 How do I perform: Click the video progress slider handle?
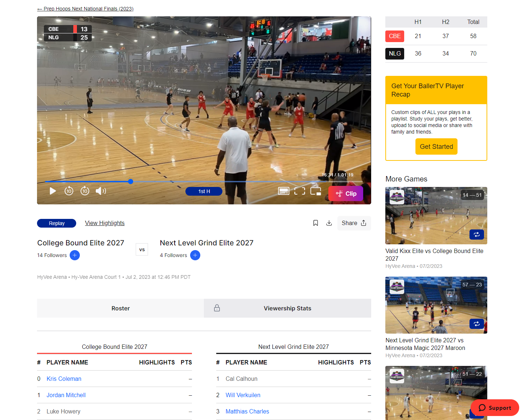(131, 182)
